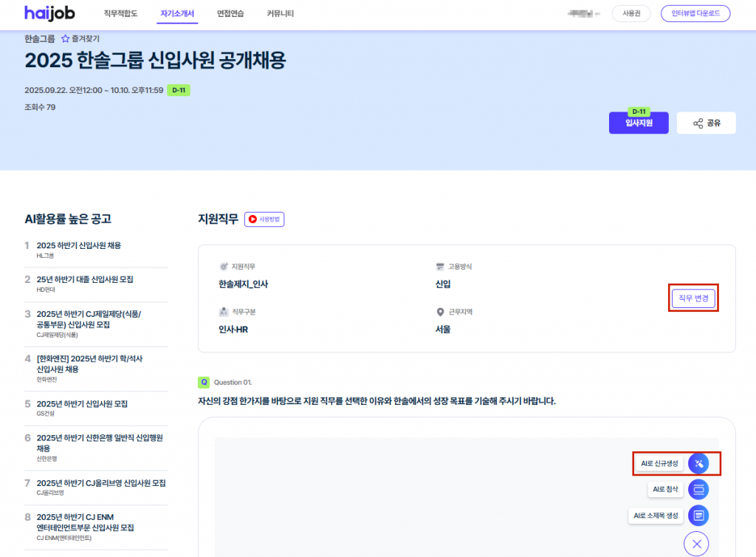The image size is (756, 557).
Task: Click the share icon in 공유 button
Action: (698, 123)
